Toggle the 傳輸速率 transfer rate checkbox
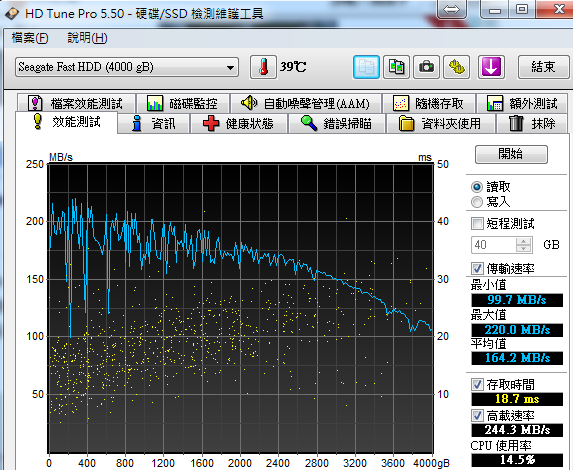573x470 pixels. pyautogui.click(x=477, y=269)
